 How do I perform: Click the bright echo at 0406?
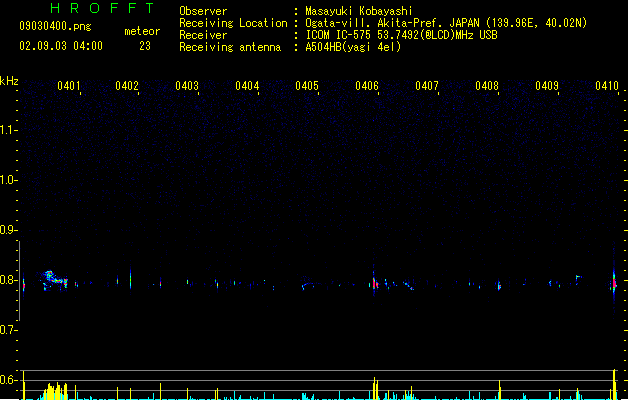tap(375, 282)
